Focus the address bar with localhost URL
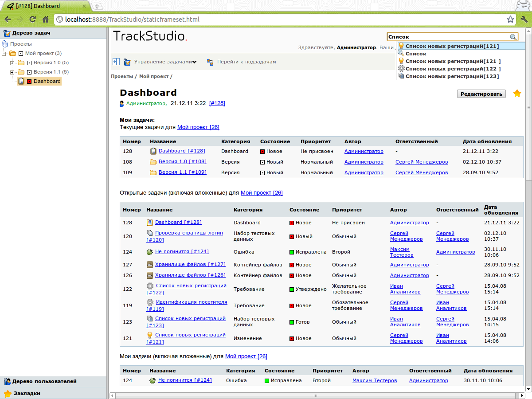This screenshot has width=532, height=399. point(284,20)
